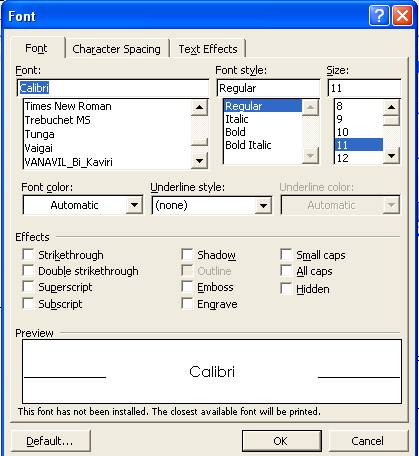Image resolution: width=419 pixels, height=456 pixels.
Task: Click the Font name input field
Action: click(x=113, y=88)
